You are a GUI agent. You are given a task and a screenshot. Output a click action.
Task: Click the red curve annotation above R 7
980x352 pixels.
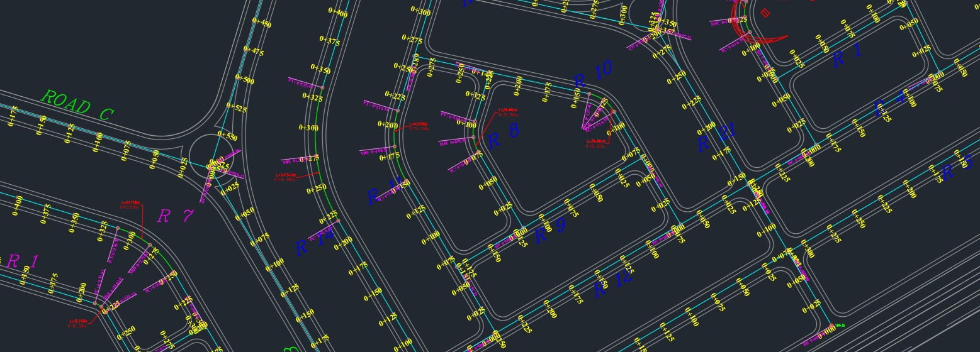(132, 205)
